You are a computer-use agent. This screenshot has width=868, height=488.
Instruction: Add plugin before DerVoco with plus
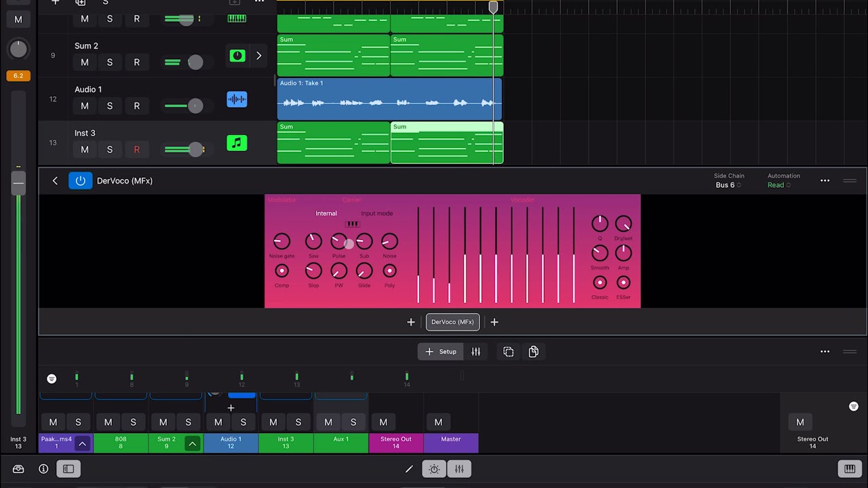point(411,322)
